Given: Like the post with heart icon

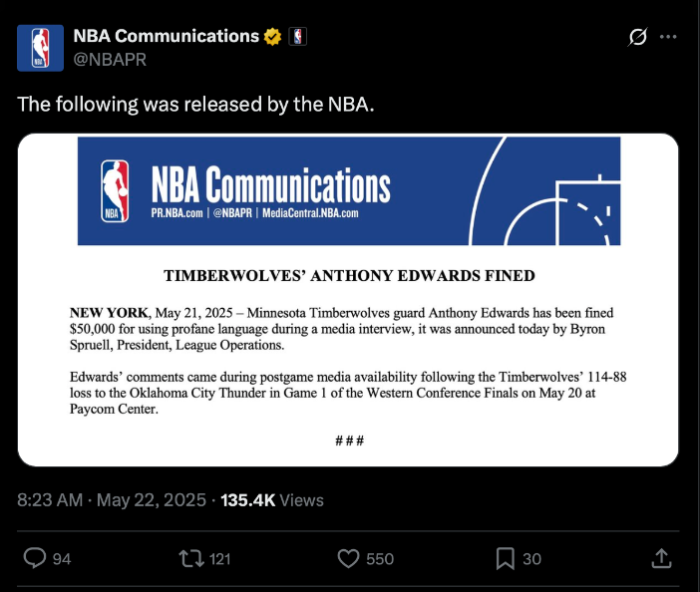Looking at the screenshot, I should point(348,559).
